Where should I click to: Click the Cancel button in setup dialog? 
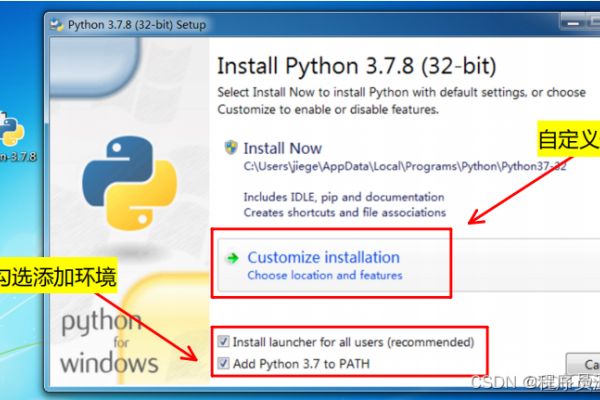583,364
